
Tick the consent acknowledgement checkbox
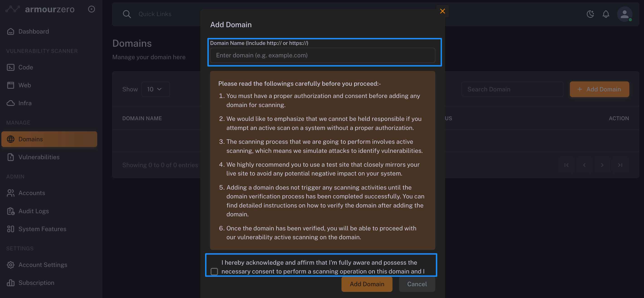(214, 271)
